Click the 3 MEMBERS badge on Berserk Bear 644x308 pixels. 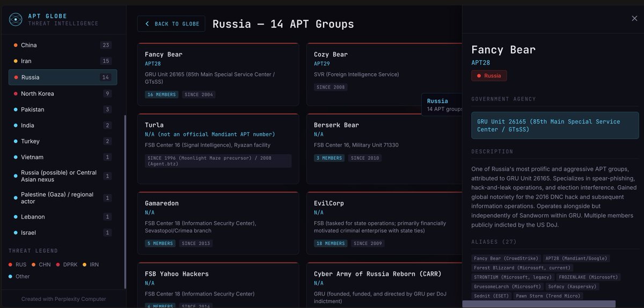point(329,158)
